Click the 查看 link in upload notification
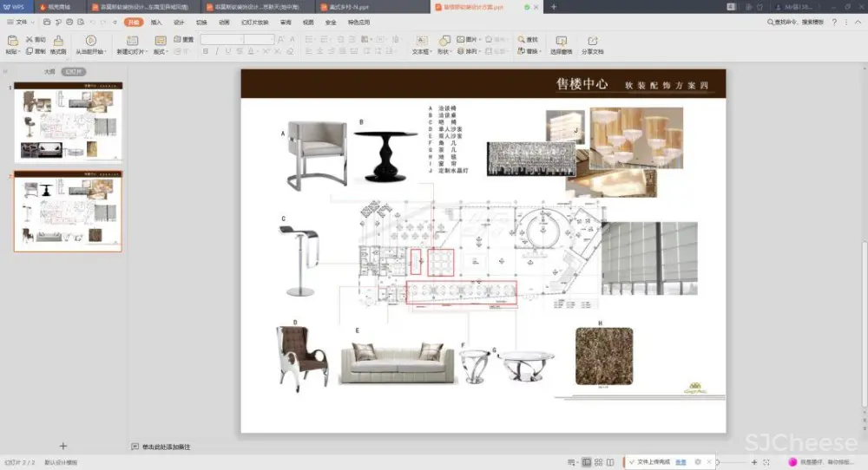Screen dimensions: 868x470 681,462
